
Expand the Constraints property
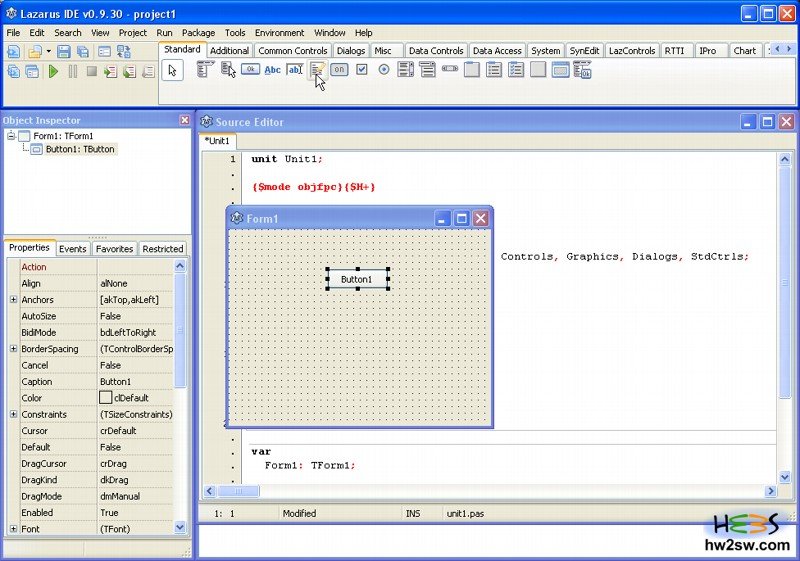pos(14,414)
